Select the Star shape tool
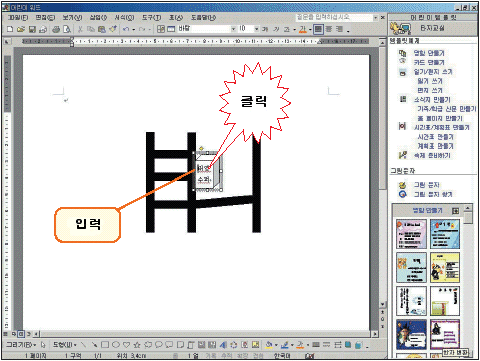 (137, 344)
